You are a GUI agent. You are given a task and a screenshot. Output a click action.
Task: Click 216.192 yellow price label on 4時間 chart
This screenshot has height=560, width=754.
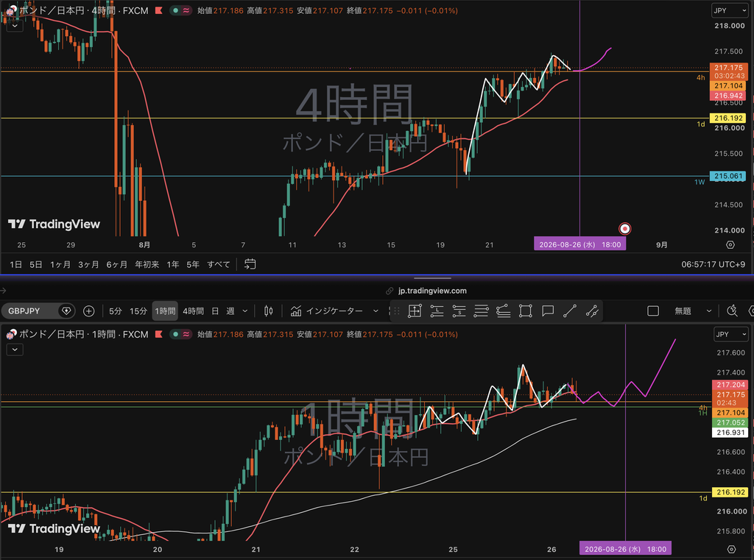tap(728, 118)
